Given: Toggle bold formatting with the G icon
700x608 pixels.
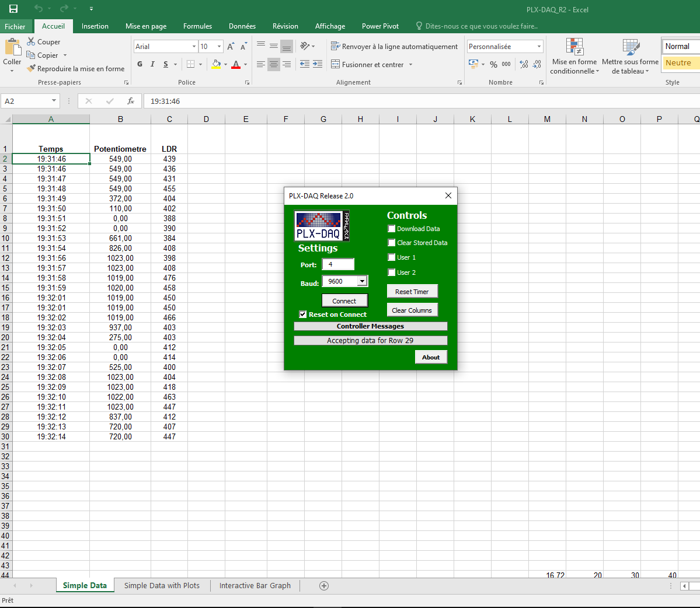Looking at the screenshot, I should [140, 64].
